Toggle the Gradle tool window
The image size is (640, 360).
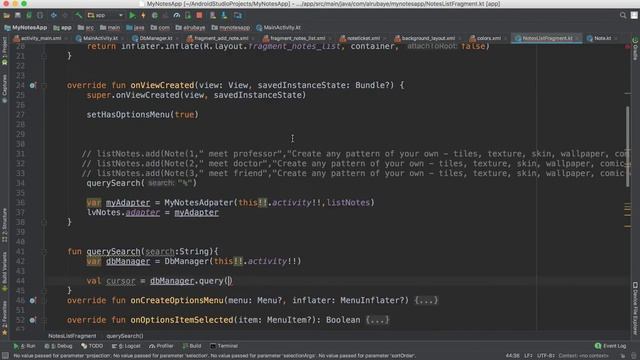pos(635,49)
